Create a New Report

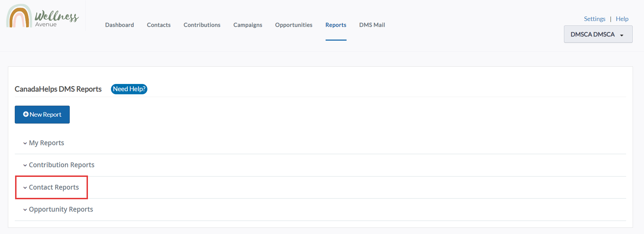[42, 115]
